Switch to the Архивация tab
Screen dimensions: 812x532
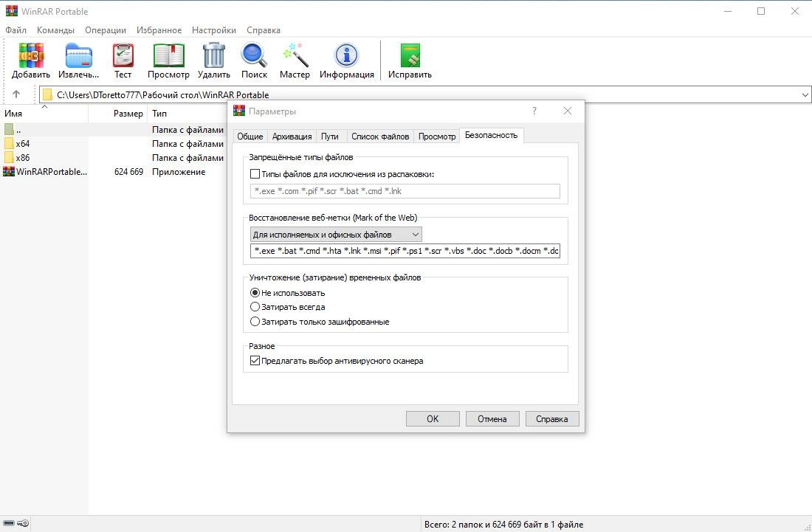[x=292, y=136]
